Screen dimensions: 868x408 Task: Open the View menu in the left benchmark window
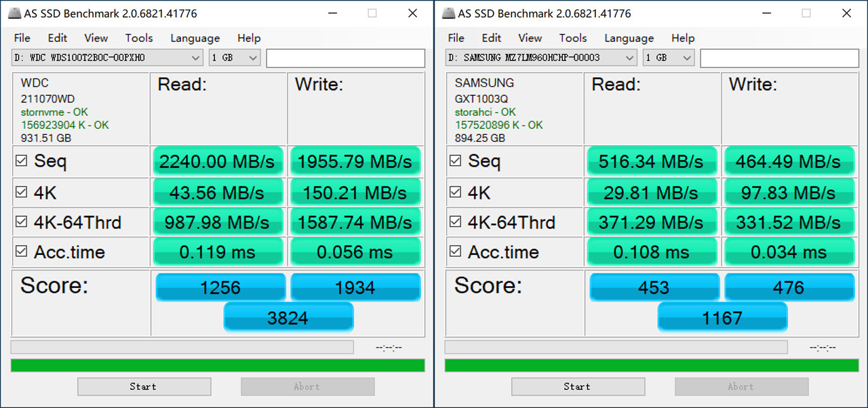96,38
